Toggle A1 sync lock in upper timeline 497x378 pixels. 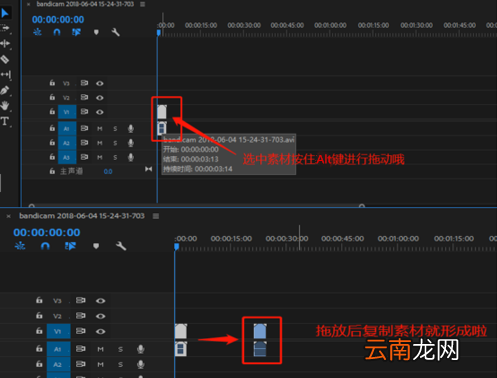[x=84, y=128]
